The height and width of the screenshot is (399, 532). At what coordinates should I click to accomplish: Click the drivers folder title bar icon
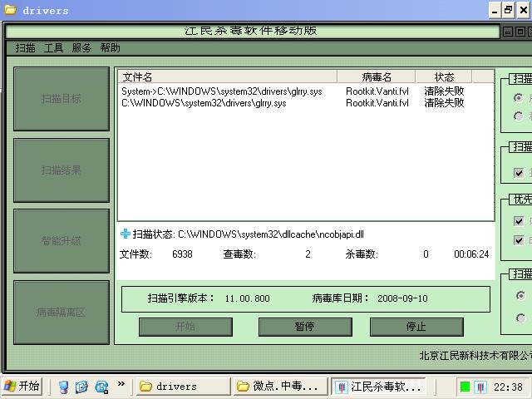pos(10,10)
